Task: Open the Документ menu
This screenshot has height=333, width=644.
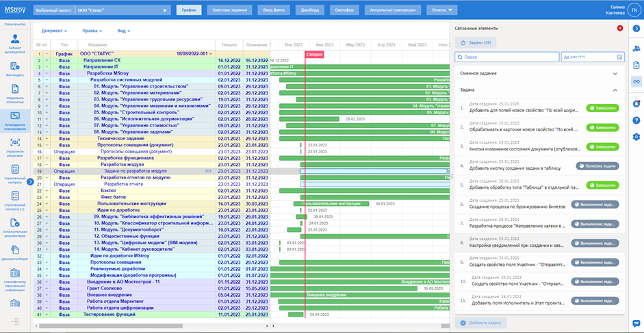Action: [54, 31]
